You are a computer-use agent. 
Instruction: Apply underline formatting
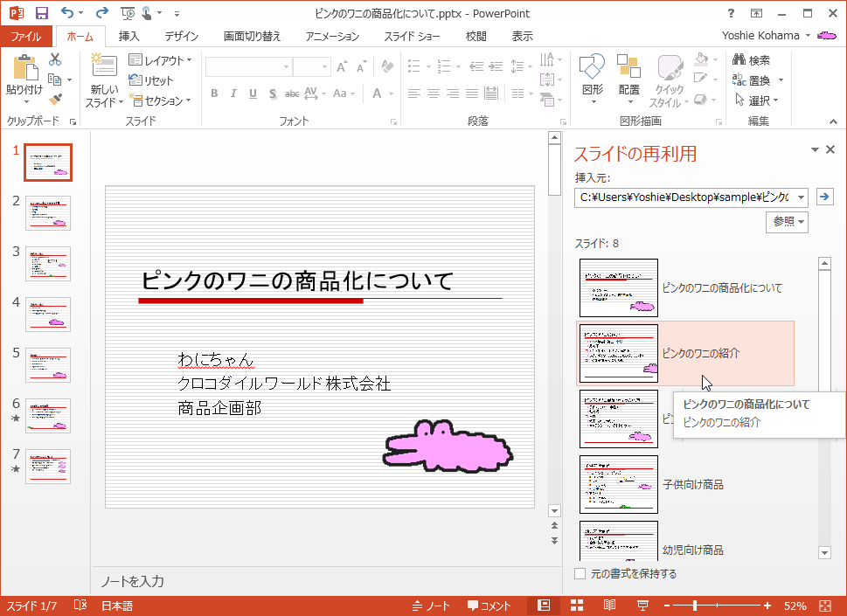[x=253, y=93]
